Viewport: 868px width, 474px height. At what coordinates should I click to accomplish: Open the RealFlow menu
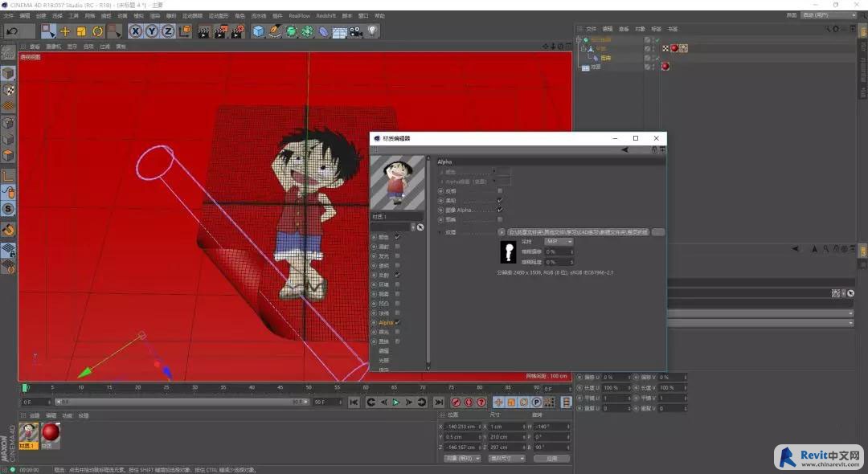pyautogui.click(x=300, y=16)
